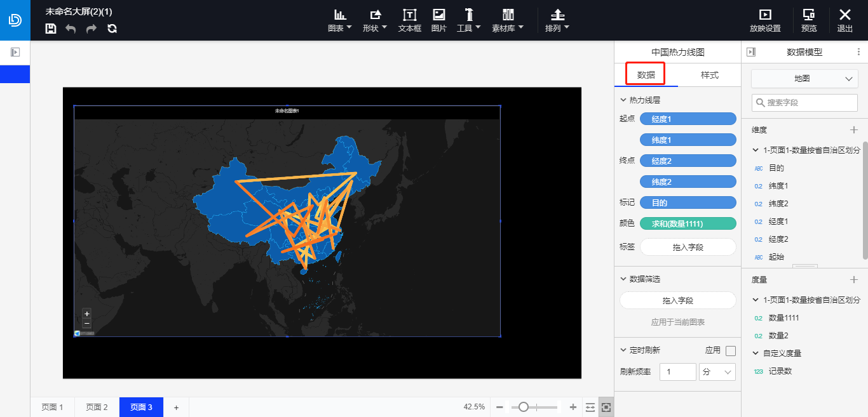The image size is (868, 417).
Task: Collapse the 热力线层 section
Action: tap(623, 100)
